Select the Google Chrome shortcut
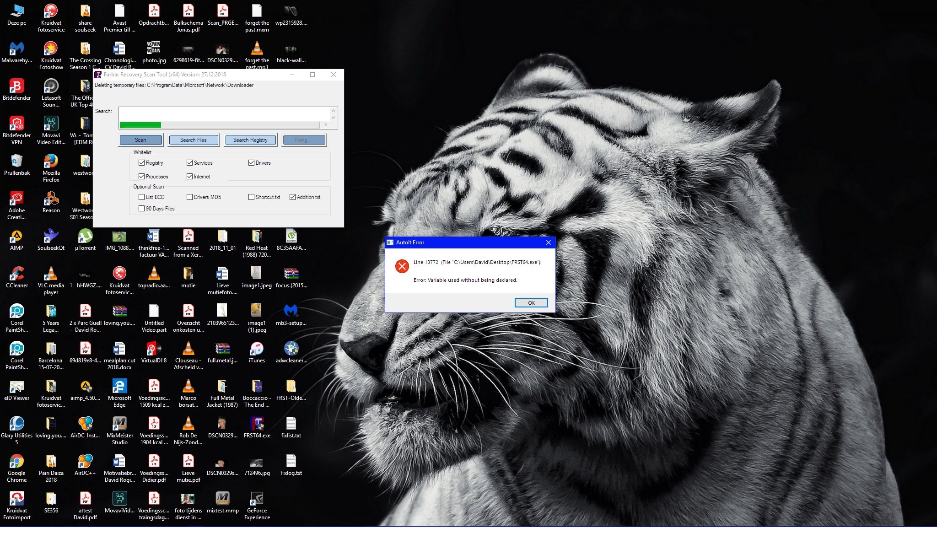 click(x=16, y=468)
